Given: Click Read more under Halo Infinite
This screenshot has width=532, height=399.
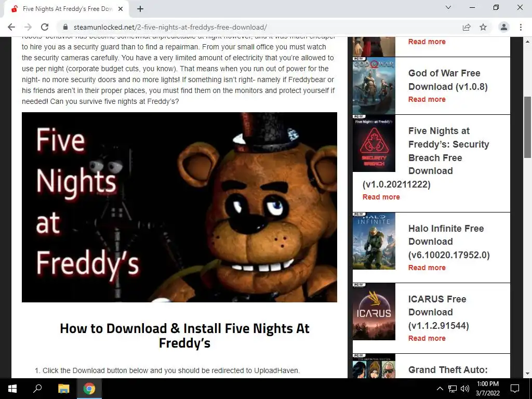Looking at the screenshot, I should 427,268.
